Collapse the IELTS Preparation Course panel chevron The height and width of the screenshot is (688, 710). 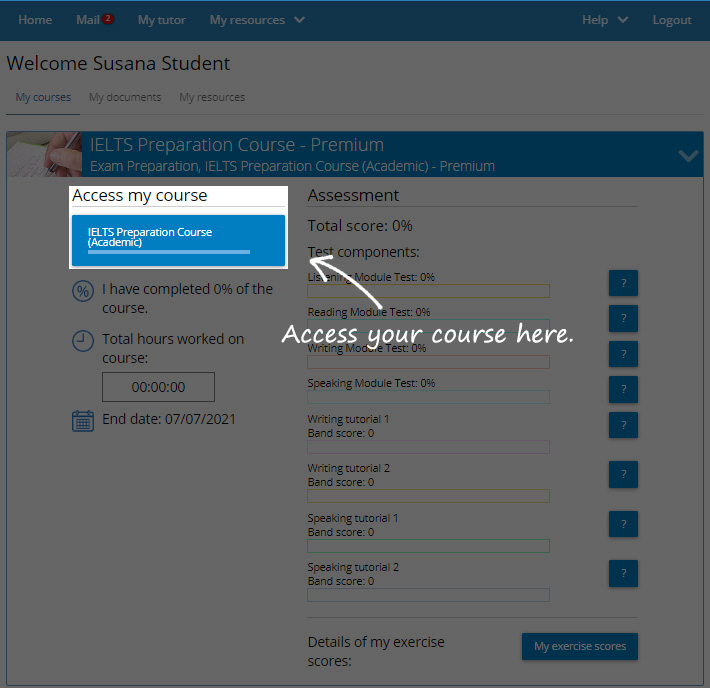(x=688, y=155)
